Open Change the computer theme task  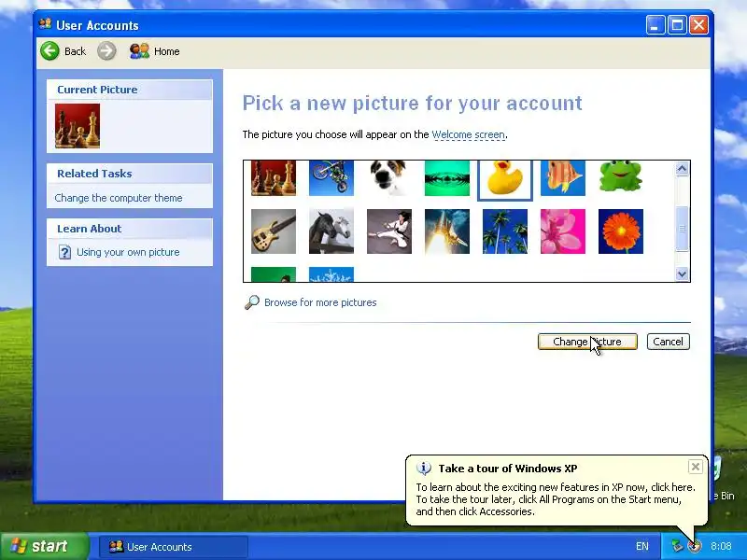(119, 198)
